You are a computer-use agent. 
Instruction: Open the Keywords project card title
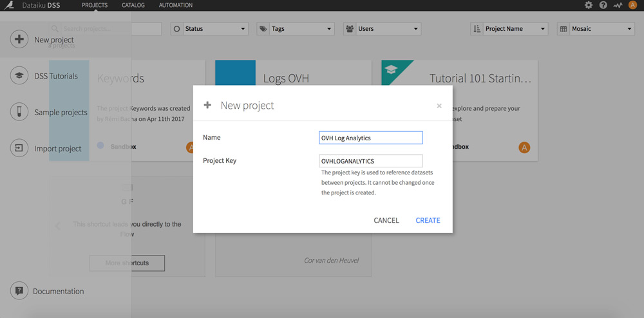pos(120,79)
